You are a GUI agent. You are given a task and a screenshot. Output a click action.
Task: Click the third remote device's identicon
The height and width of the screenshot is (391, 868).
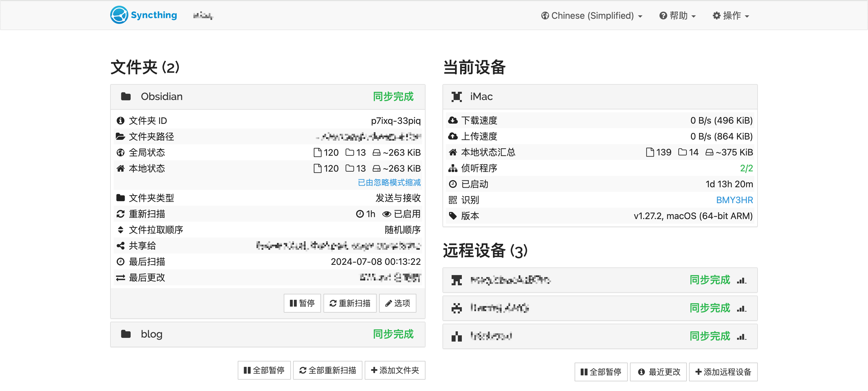coord(456,336)
